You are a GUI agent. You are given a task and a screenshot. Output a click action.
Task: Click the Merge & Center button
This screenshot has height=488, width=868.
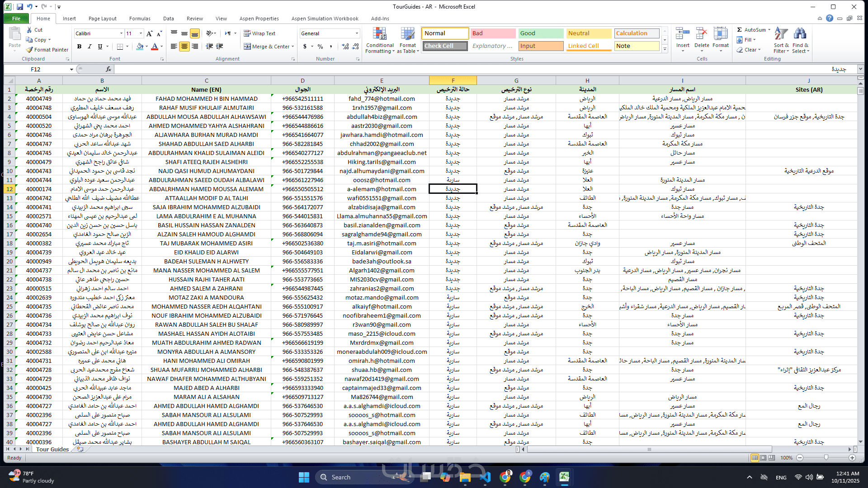point(266,47)
